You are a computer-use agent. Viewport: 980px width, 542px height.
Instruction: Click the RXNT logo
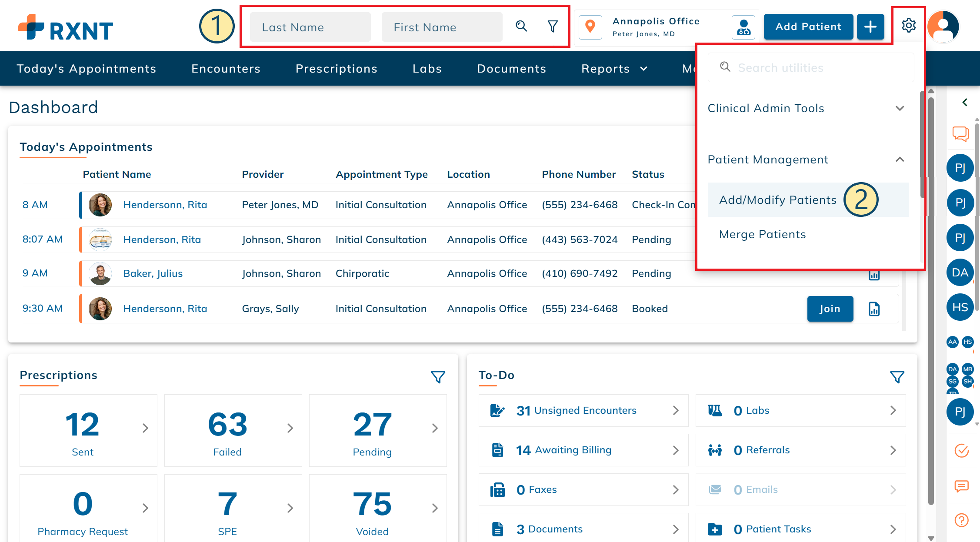[66, 27]
